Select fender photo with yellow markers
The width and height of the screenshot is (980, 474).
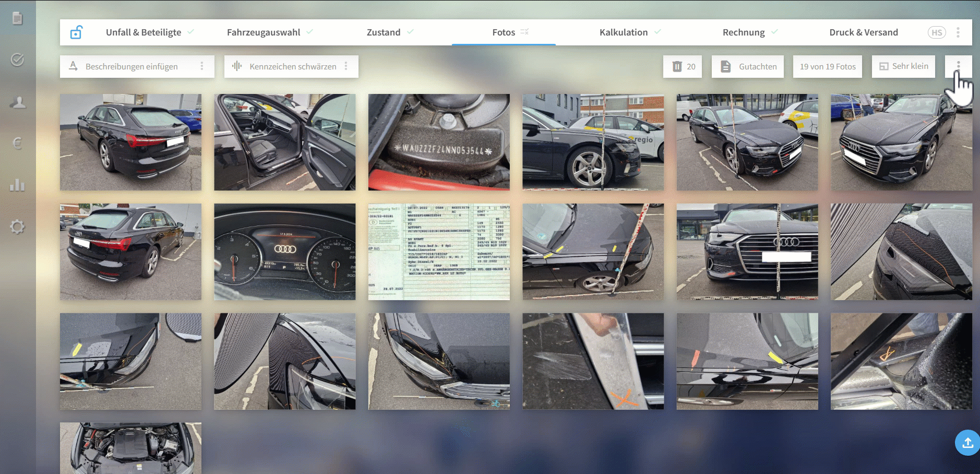(x=593, y=252)
